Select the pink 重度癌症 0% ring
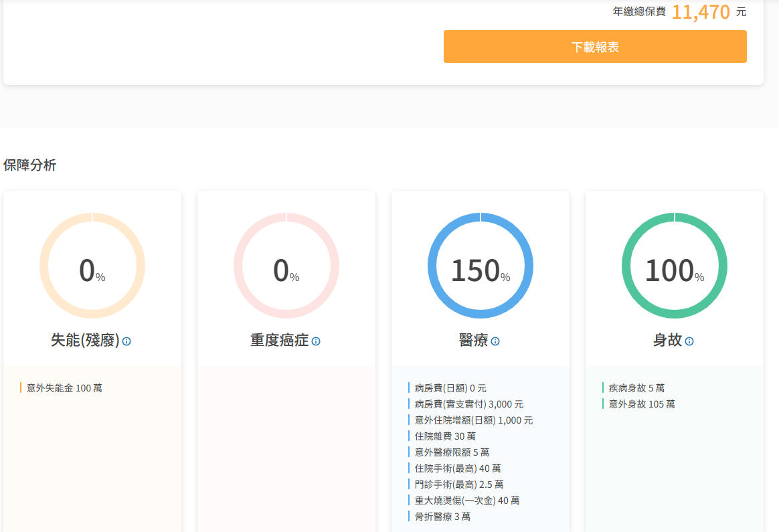This screenshot has width=779, height=532. point(286,266)
